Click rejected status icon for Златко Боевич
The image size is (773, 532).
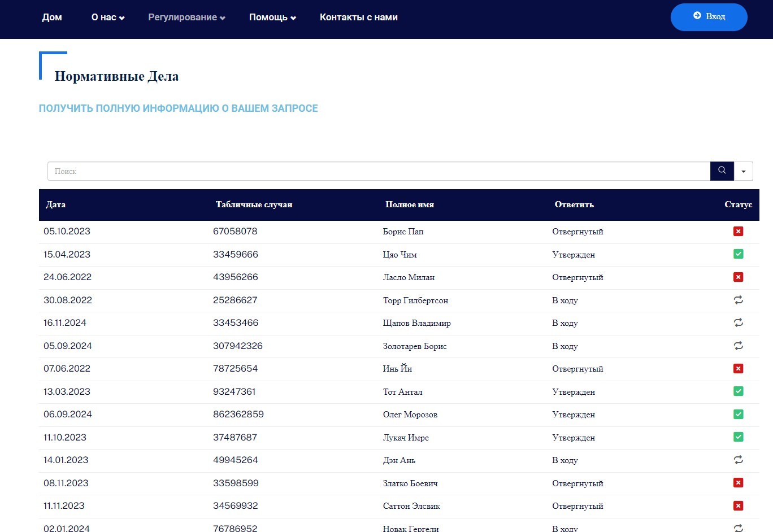pos(738,483)
